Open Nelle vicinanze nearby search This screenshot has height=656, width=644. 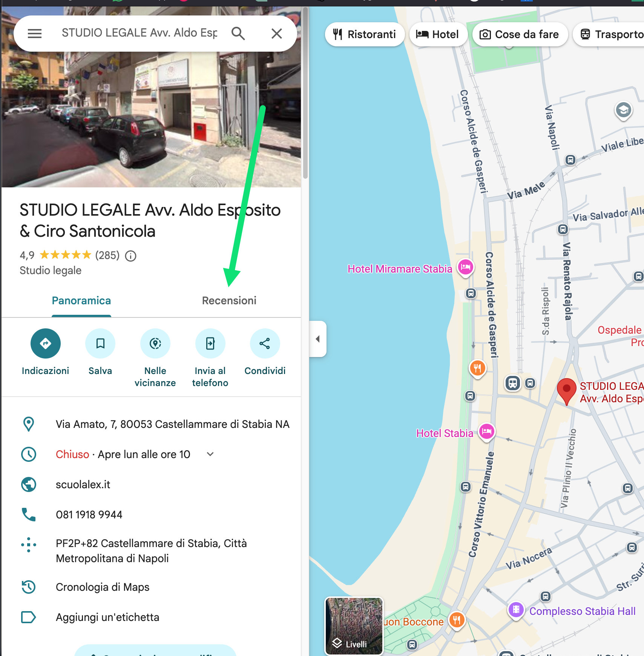pyautogui.click(x=155, y=343)
